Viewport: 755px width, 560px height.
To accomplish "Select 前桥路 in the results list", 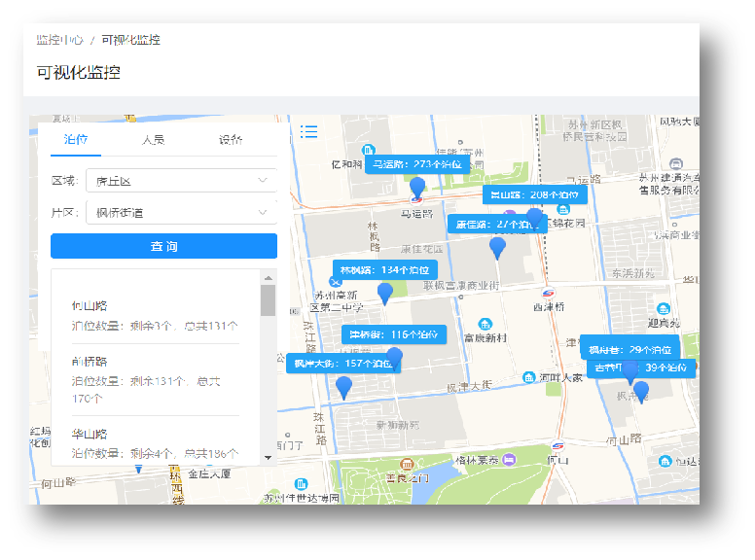I will [x=90, y=362].
